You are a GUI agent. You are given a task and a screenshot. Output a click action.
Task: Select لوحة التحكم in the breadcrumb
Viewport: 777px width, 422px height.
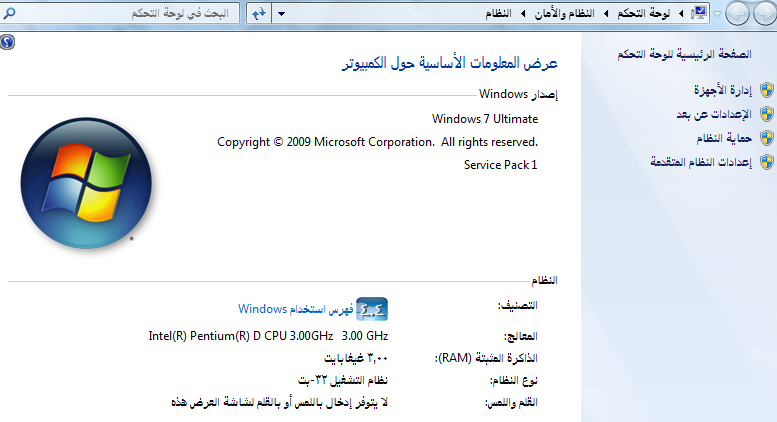point(645,14)
